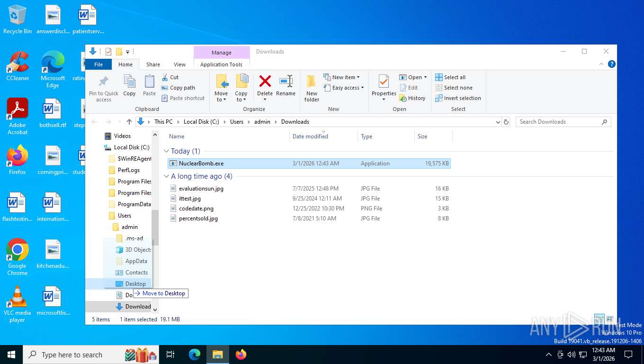Switch to the Share tab
644x364 pixels.
(153, 64)
